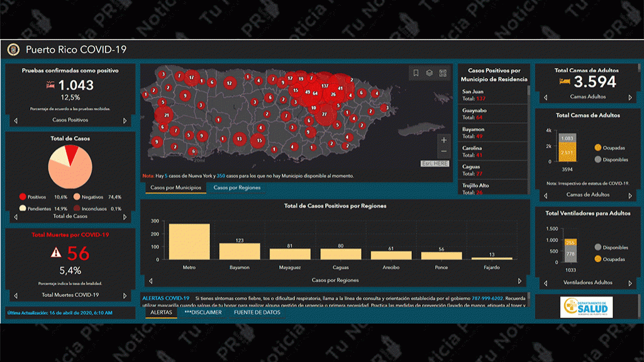Zoom out on the map
This screenshot has width=644, height=362.
click(x=444, y=152)
